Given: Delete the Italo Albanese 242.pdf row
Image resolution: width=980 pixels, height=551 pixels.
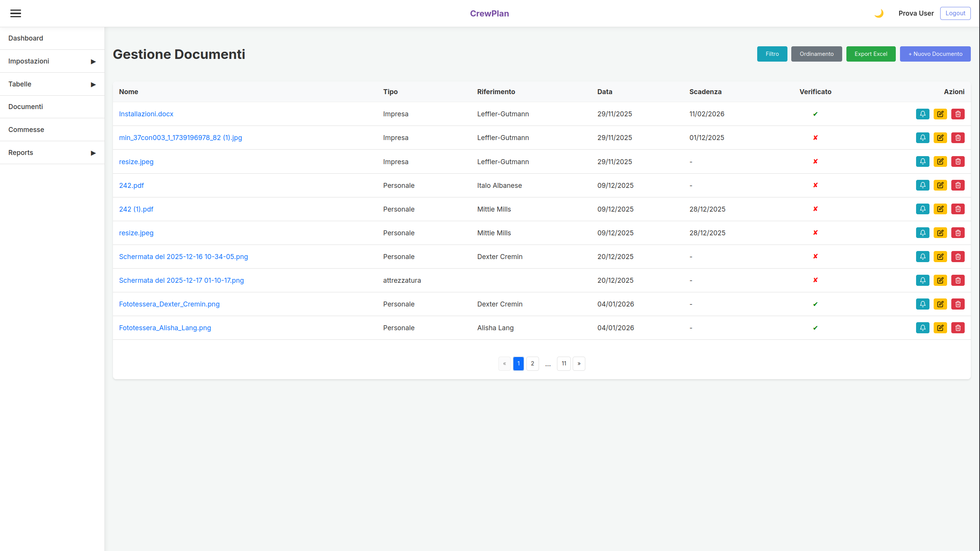Looking at the screenshot, I should [x=958, y=185].
